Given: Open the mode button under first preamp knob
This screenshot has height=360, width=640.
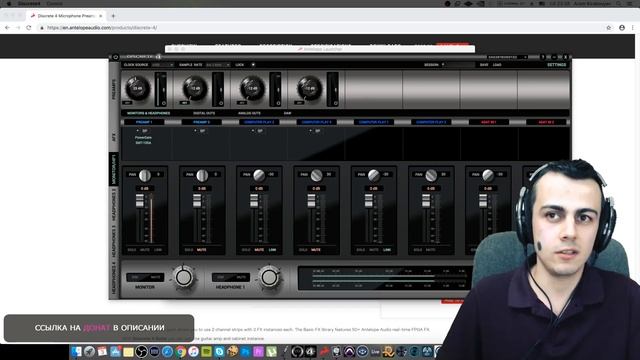Looking at the screenshot, I should click(127, 103).
